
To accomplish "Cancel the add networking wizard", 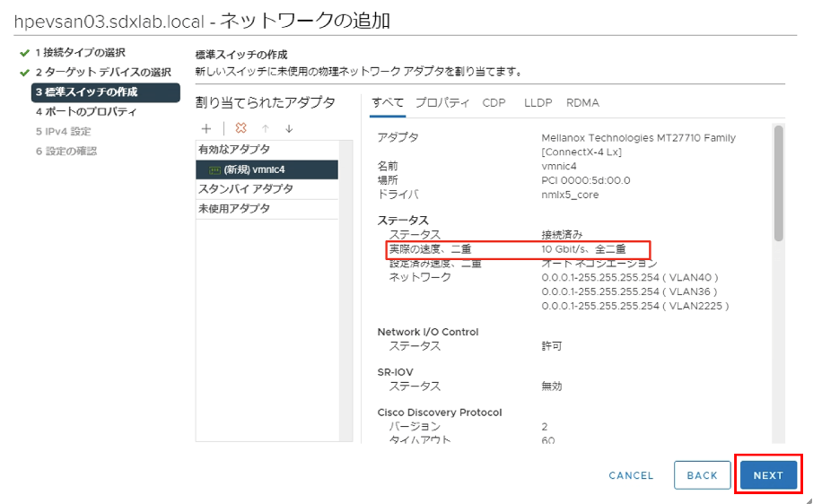I will pyautogui.click(x=631, y=475).
